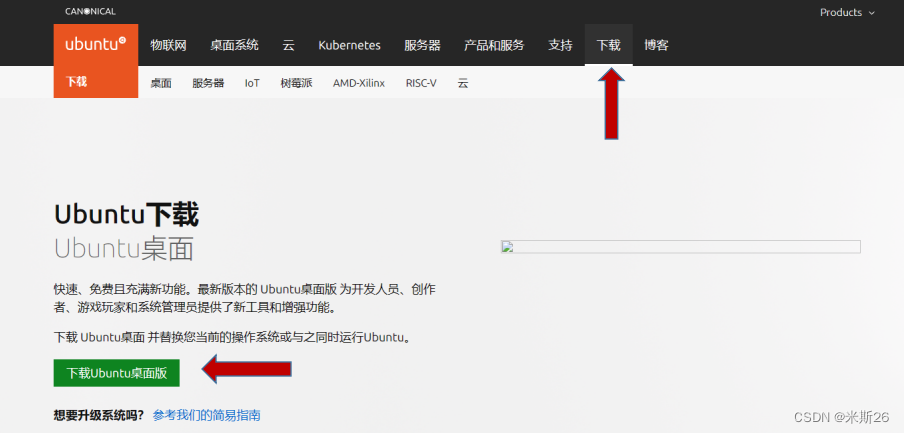This screenshot has width=904, height=433.
Task: Open 产品和服务 in navigation bar
Action: coord(494,45)
